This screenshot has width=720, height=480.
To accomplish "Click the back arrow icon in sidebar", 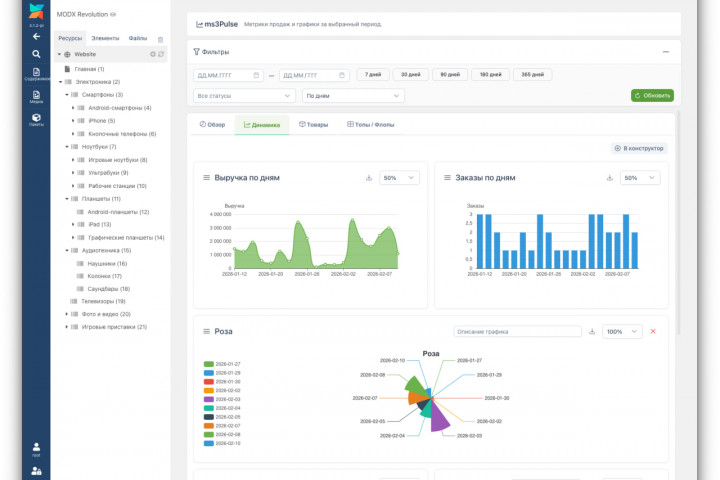I will pos(36,36).
